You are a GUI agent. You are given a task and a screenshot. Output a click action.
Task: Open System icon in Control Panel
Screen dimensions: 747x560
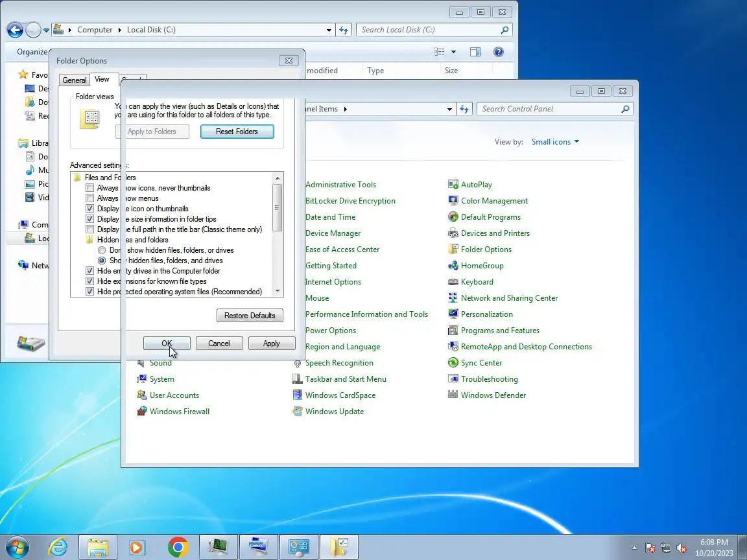tap(141, 379)
